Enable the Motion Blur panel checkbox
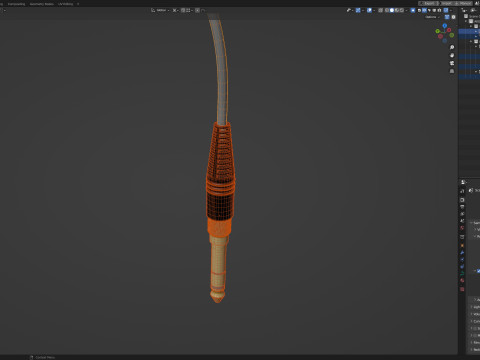Viewport: 480px width, 360px height. [x=475, y=335]
